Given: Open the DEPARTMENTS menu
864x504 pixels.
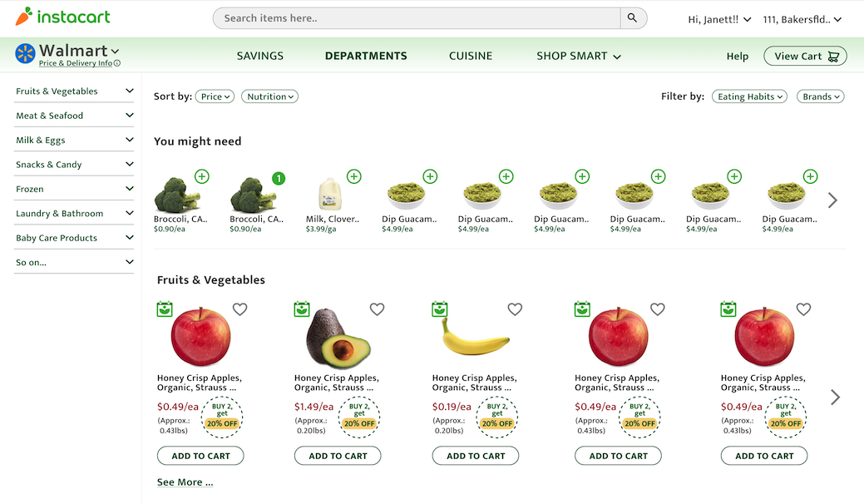Looking at the screenshot, I should pos(366,56).
